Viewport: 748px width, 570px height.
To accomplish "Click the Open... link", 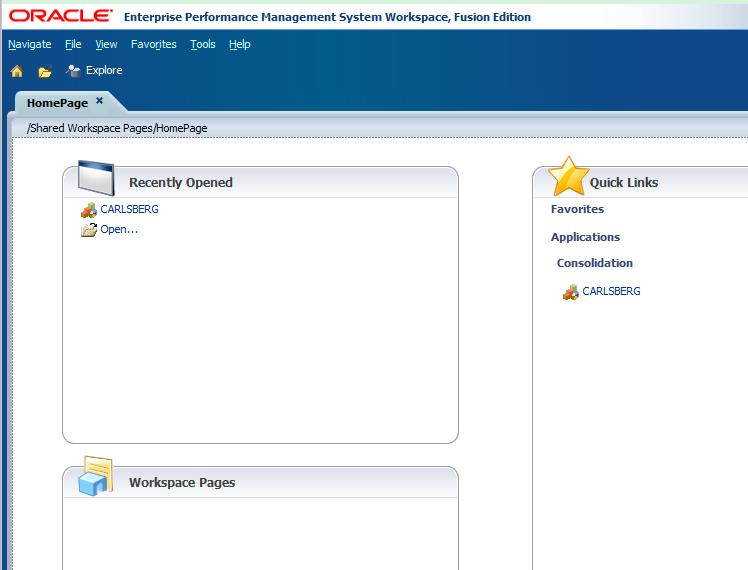I will (119, 229).
